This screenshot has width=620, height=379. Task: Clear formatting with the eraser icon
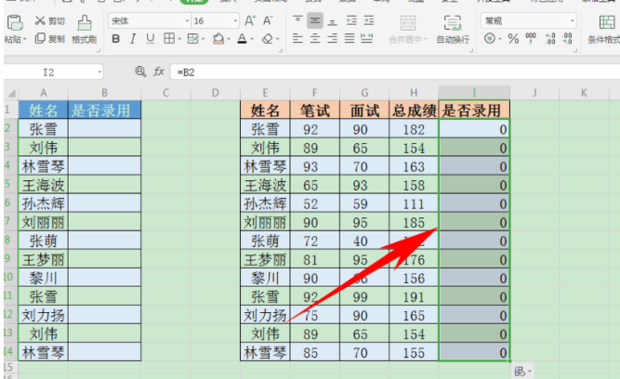tap(268, 38)
